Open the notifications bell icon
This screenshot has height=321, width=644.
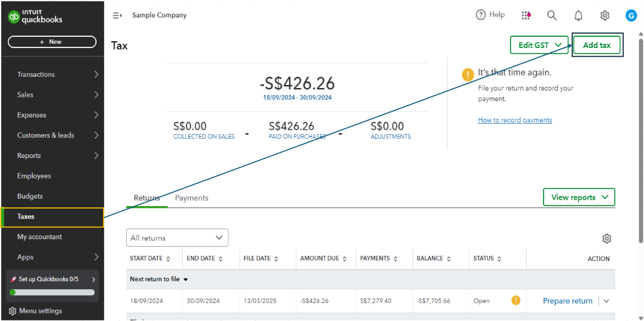[578, 15]
